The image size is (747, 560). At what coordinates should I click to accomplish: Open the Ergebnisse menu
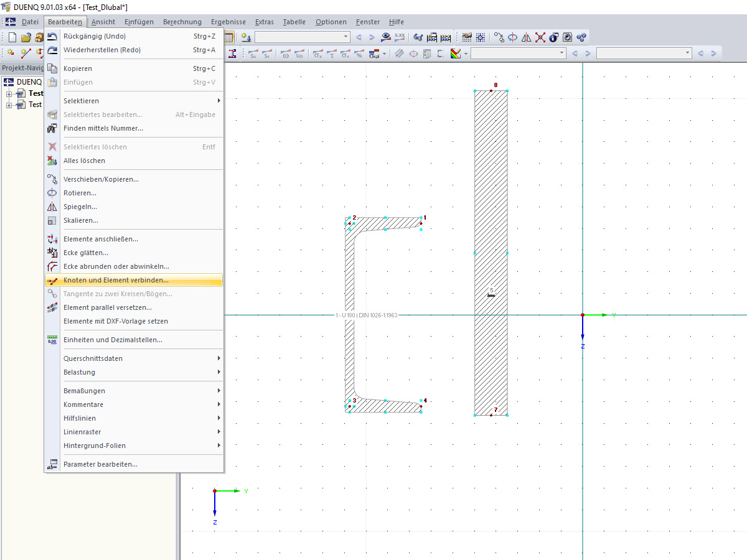point(228,22)
